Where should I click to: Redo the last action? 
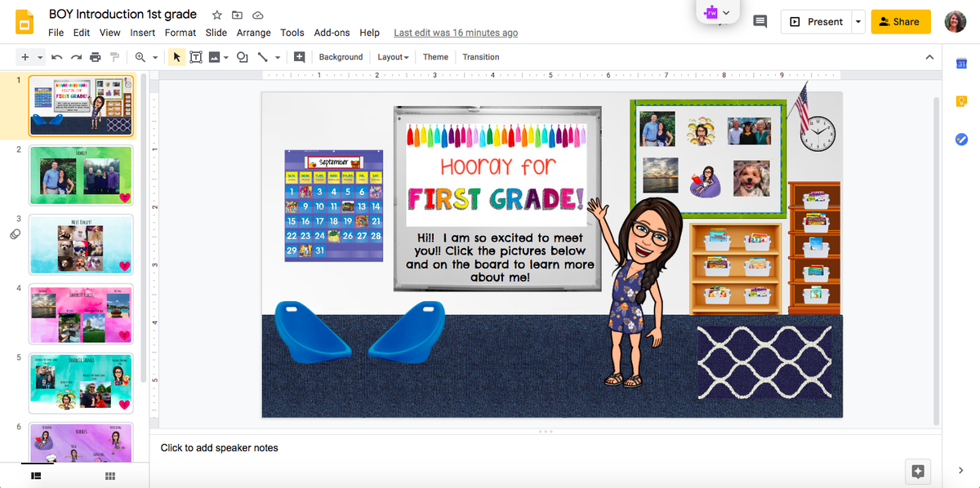click(76, 57)
